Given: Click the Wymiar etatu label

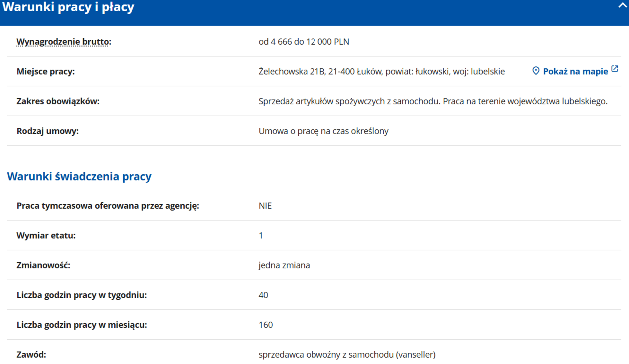Looking at the screenshot, I should 46,235.
